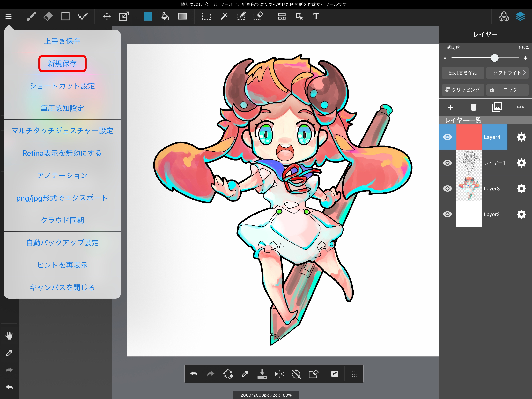Click the Undo icon on the bottom toolbar
This screenshot has height=399, width=532.
pyautogui.click(x=194, y=374)
